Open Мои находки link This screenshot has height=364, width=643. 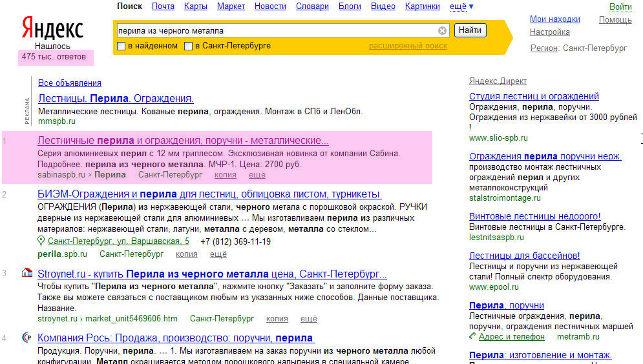555,19
